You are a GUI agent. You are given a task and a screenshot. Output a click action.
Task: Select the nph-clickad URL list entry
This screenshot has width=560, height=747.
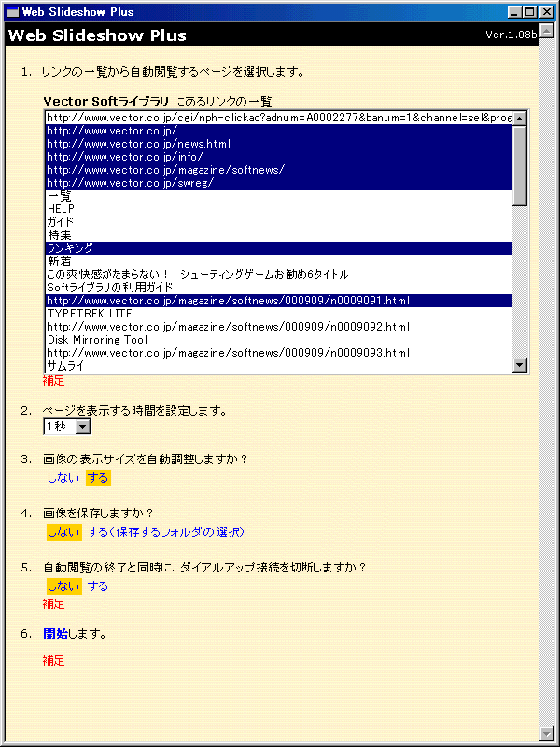(279, 118)
